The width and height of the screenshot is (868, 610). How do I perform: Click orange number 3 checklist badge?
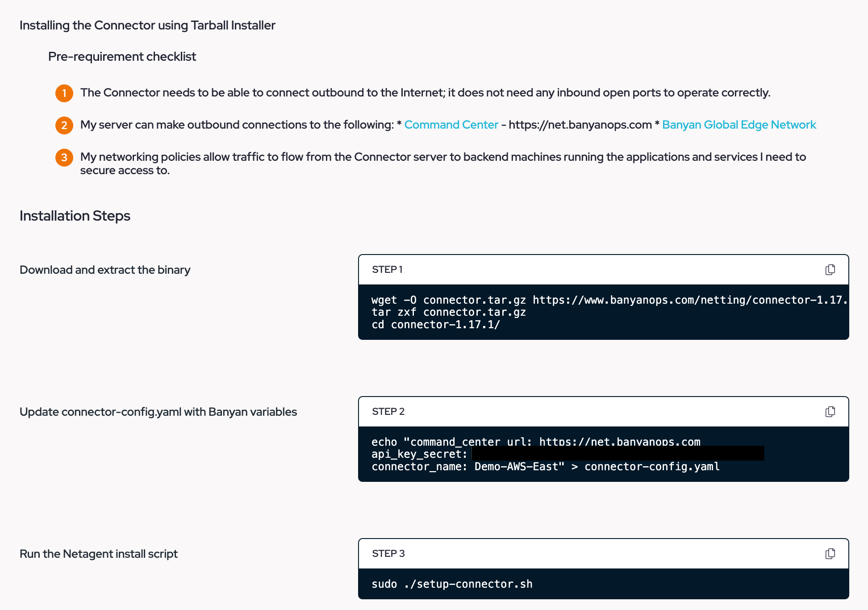point(64,157)
